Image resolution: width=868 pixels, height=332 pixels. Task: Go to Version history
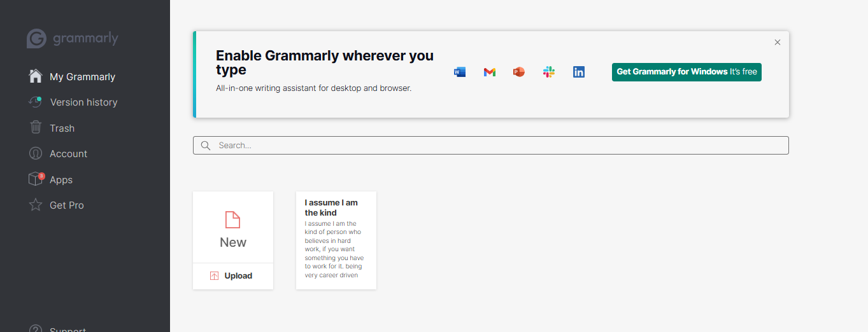point(83,102)
